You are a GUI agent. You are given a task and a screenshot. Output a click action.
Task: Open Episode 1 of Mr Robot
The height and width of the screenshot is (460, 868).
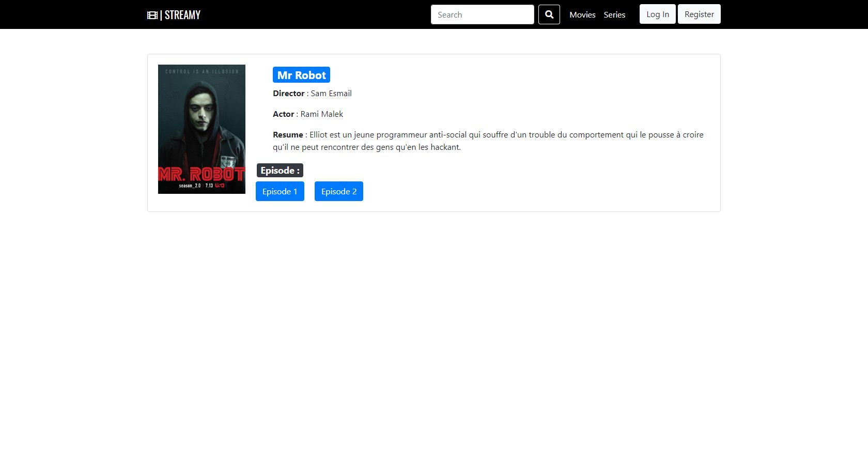point(280,191)
